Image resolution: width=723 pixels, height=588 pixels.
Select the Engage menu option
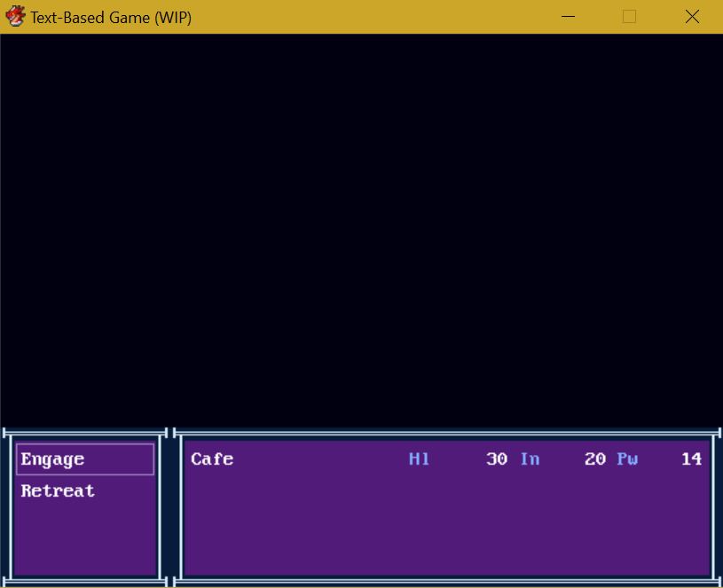tap(85, 459)
